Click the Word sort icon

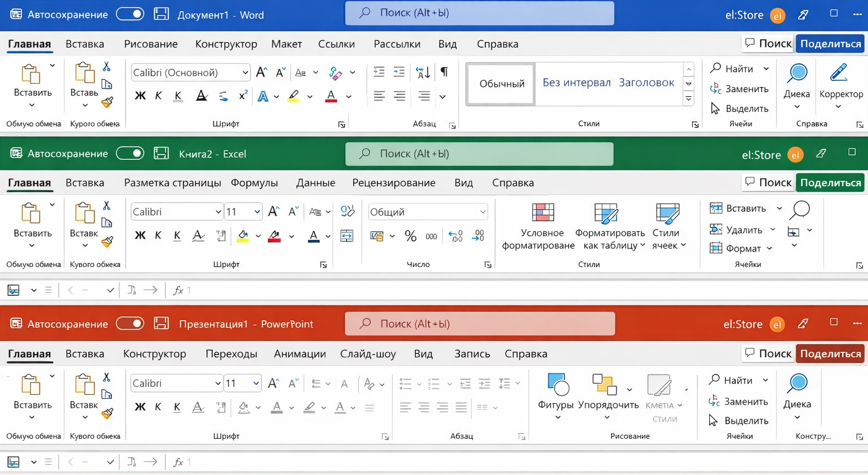pos(423,72)
